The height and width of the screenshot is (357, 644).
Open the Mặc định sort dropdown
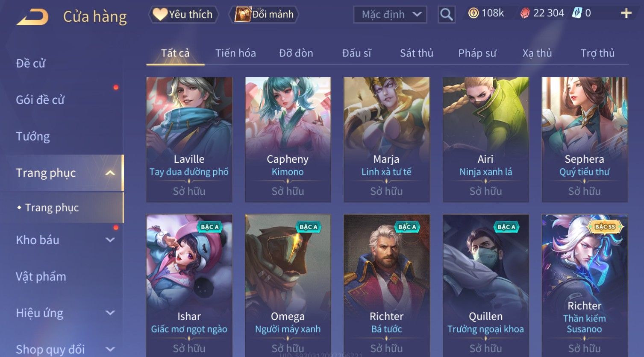click(390, 15)
